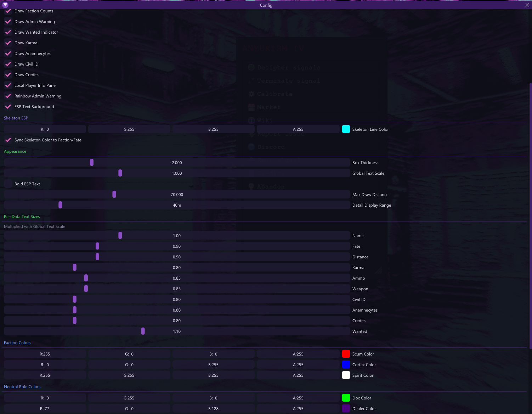Collapse the Config window with the title arrow
The height and width of the screenshot is (414, 532).
point(5,5)
